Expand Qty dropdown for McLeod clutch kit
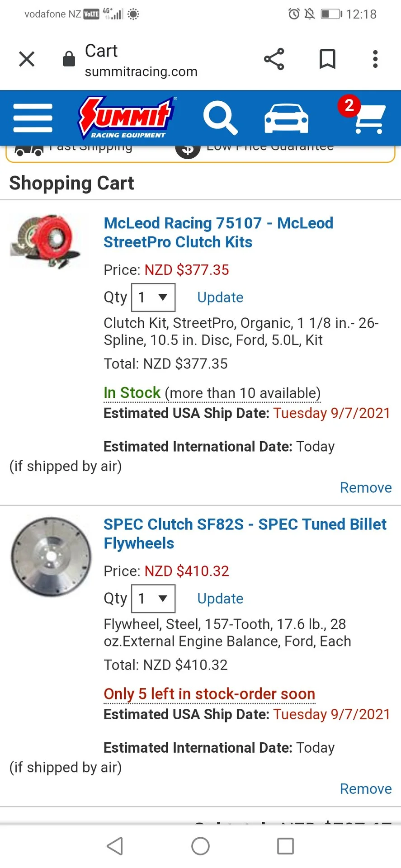The height and width of the screenshot is (868, 401). [x=153, y=297]
